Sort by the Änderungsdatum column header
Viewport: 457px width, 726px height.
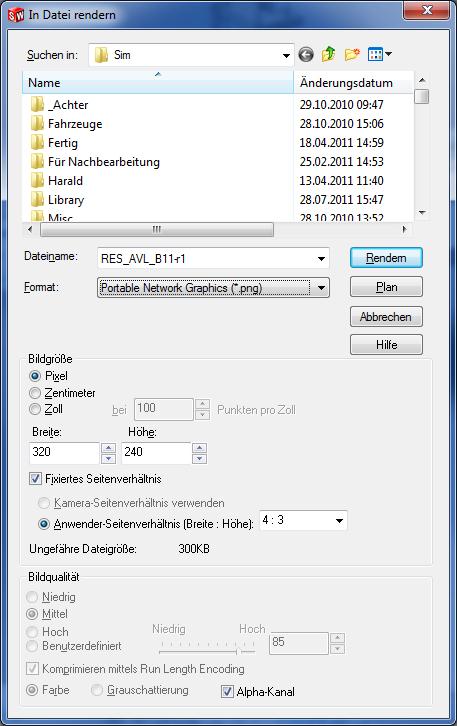353,83
